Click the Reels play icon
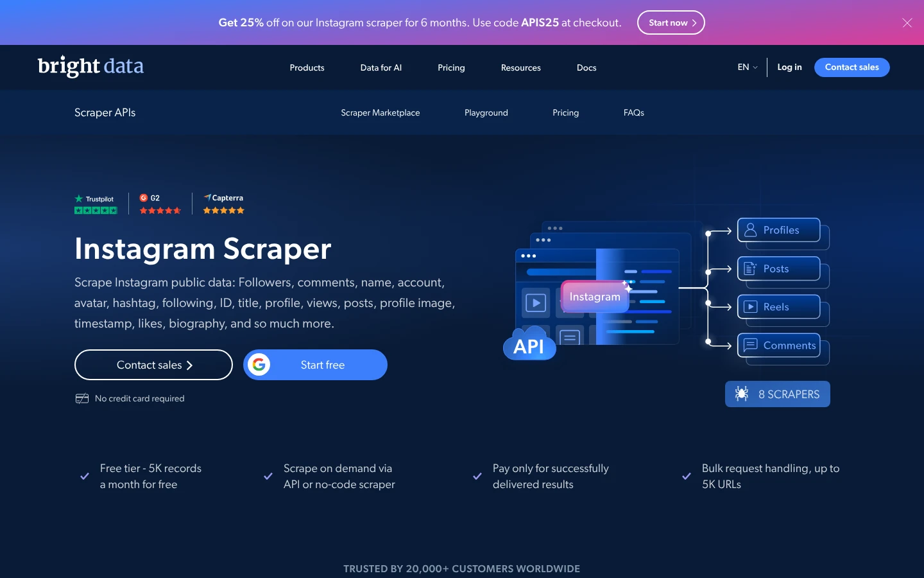 click(750, 307)
